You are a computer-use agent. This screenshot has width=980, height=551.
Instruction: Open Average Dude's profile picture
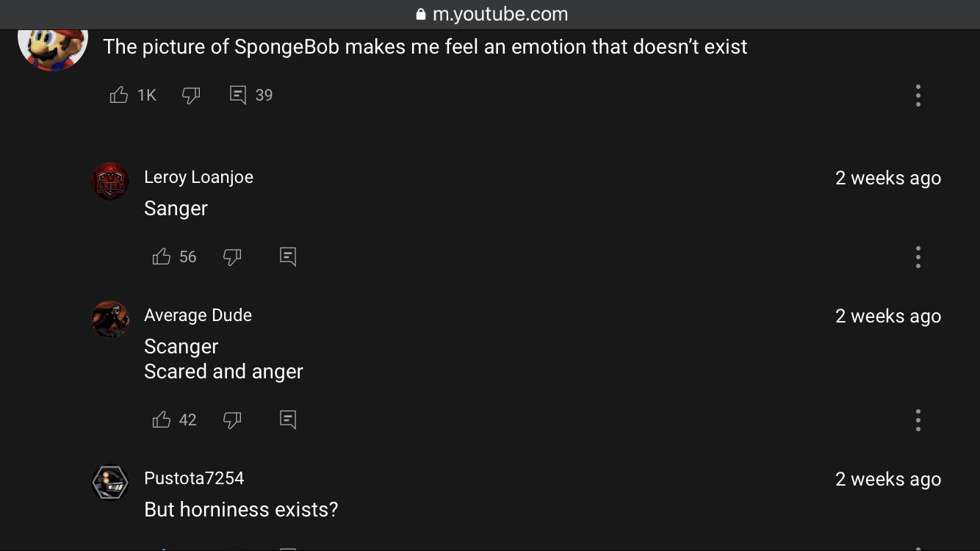tap(110, 319)
